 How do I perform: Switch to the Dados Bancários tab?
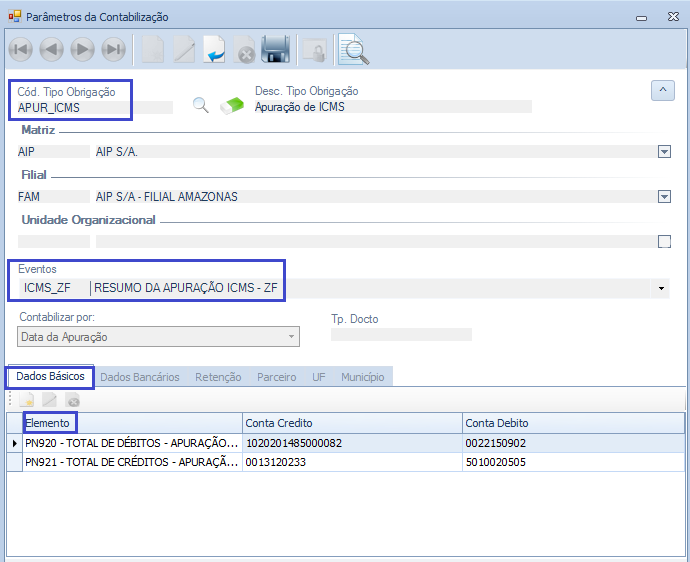pyautogui.click(x=139, y=377)
